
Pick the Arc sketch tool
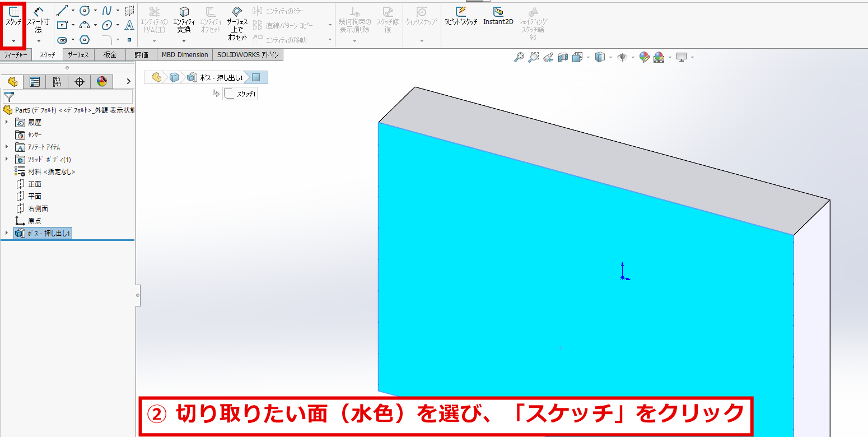pyautogui.click(x=85, y=25)
